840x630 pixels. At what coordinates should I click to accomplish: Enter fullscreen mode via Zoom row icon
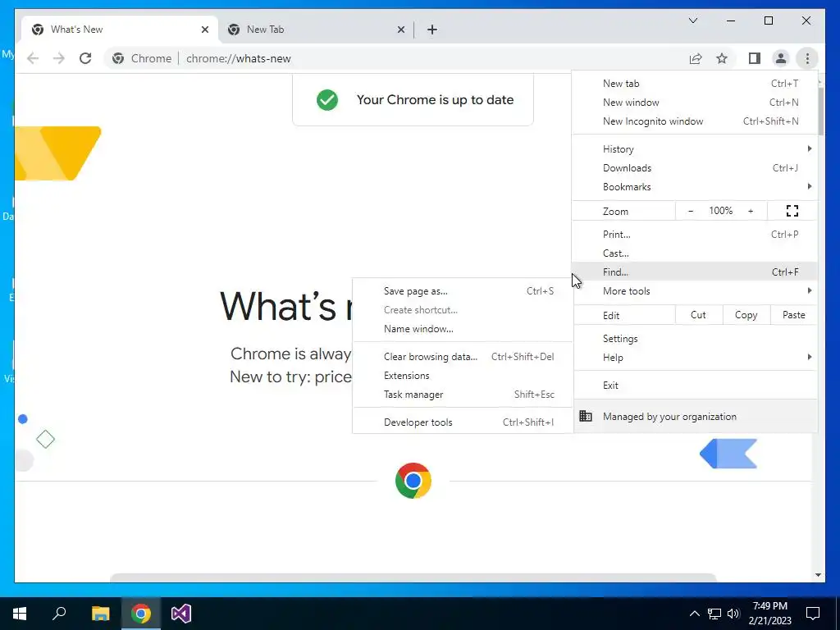[792, 211]
